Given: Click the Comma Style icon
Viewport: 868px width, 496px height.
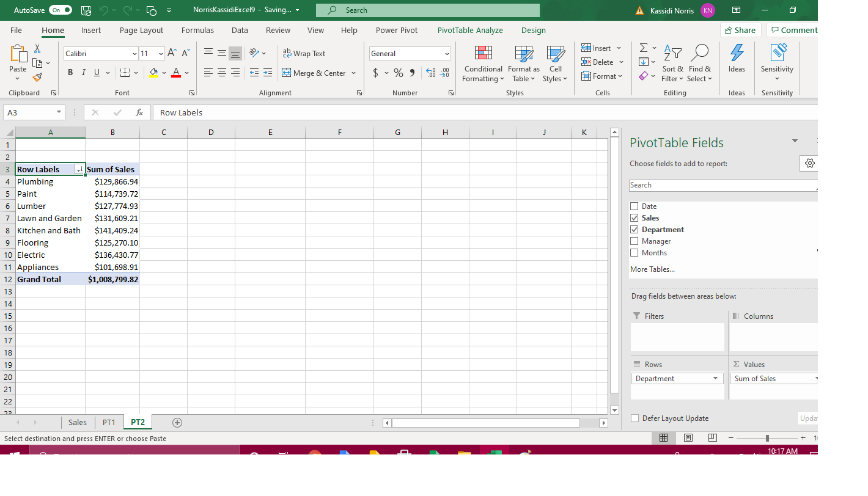Looking at the screenshot, I should pyautogui.click(x=413, y=73).
